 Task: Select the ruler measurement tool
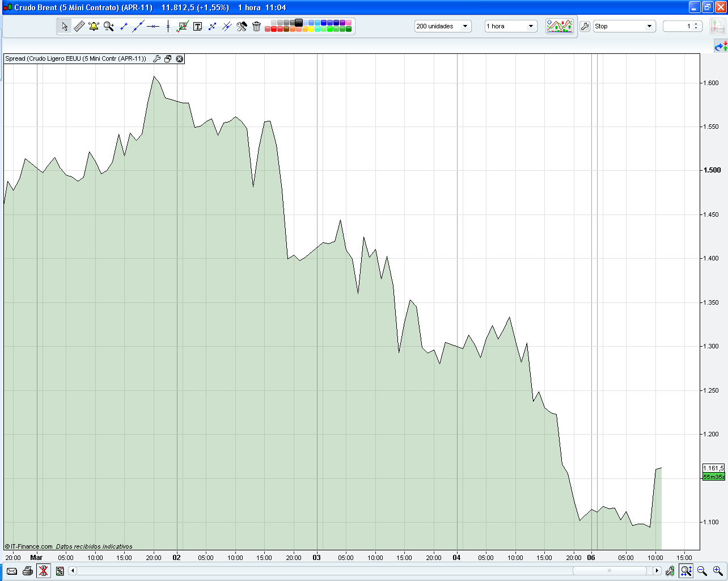(79, 26)
